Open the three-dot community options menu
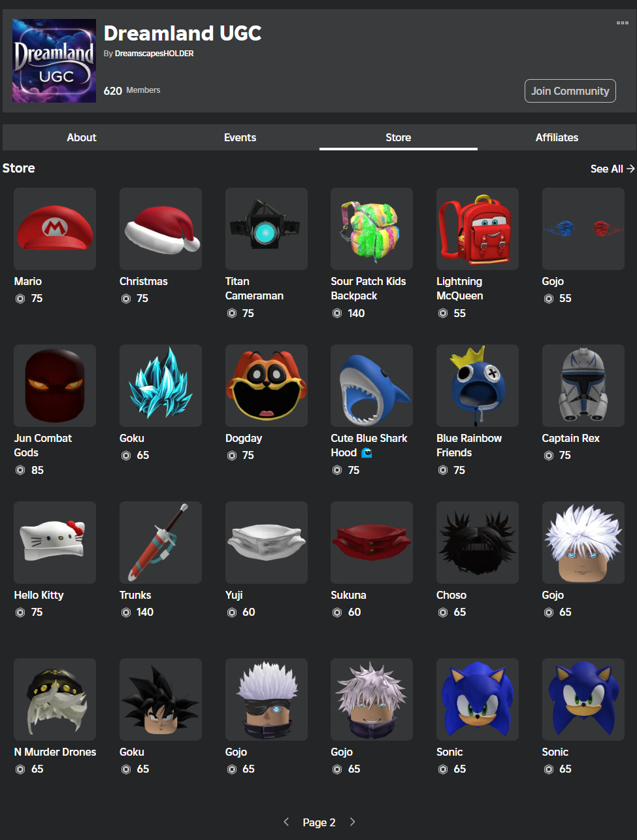Viewport: 637px width, 840px height. 623,23
